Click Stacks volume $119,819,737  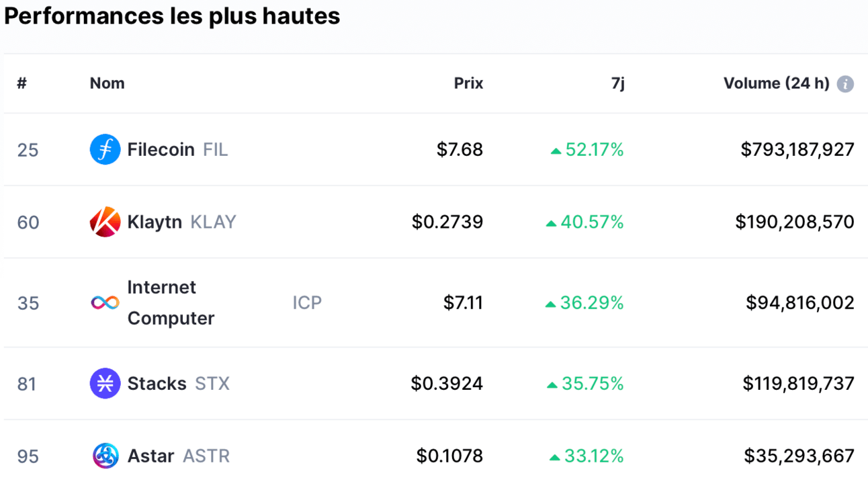pos(798,383)
